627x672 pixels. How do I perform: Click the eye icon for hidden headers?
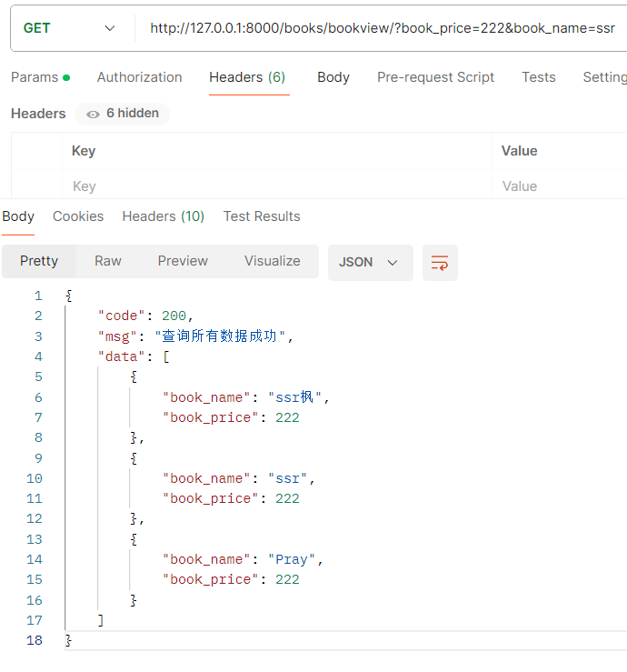[x=93, y=114]
